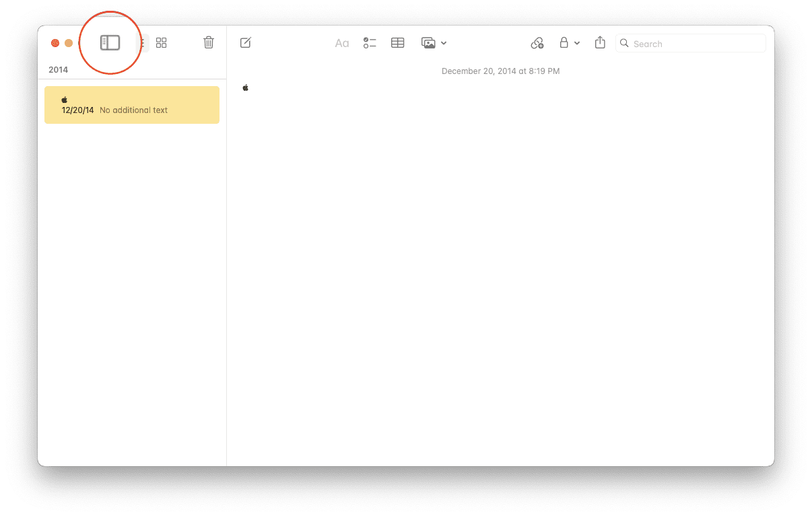
Task: Switch to gallery view
Action: coord(162,43)
